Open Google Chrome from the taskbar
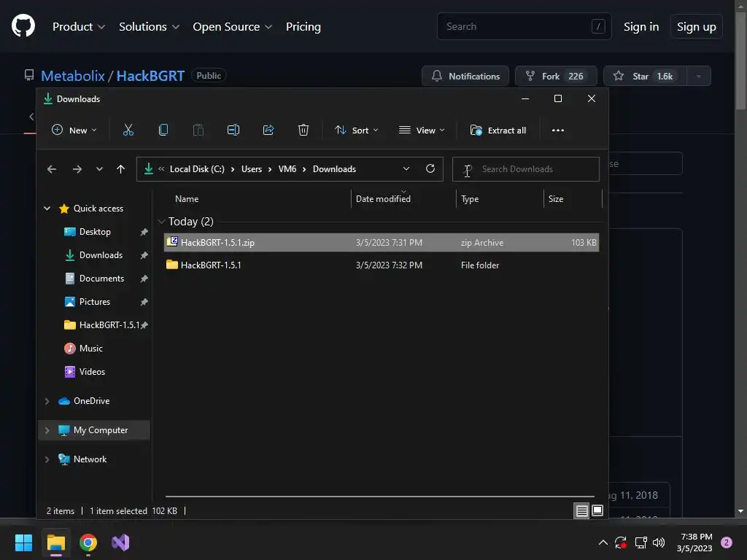 tap(88, 542)
